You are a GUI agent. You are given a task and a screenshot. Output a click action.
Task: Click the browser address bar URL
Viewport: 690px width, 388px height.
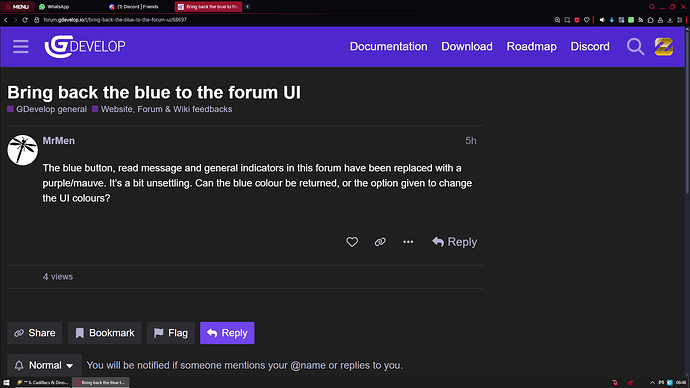(115, 20)
